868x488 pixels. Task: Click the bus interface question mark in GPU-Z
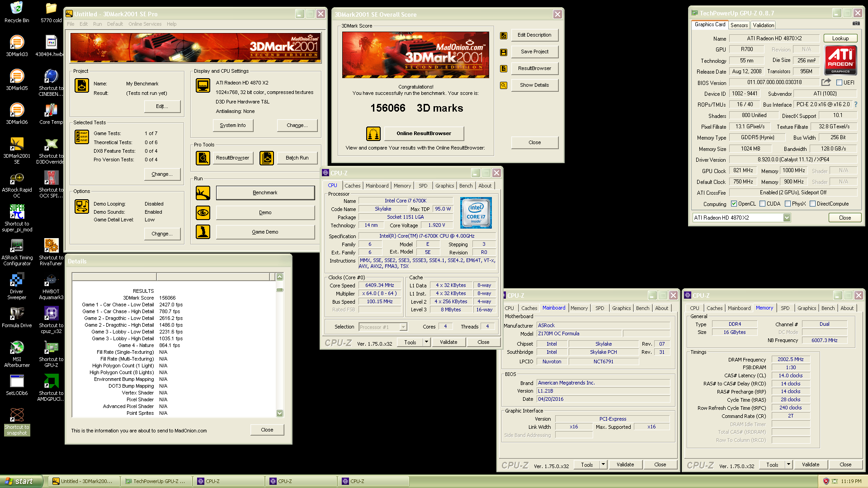855,104
